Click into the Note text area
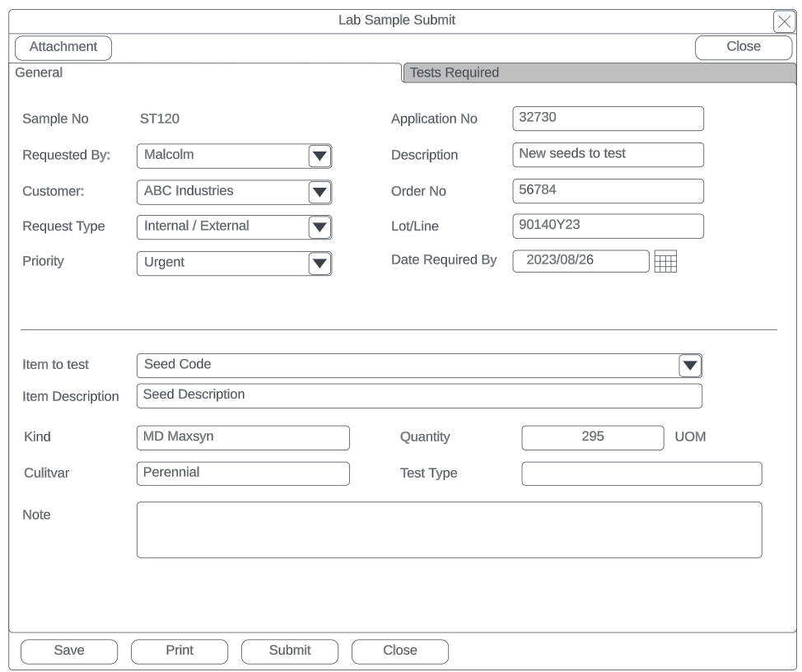The height and width of the screenshot is (672, 802). tap(449, 530)
